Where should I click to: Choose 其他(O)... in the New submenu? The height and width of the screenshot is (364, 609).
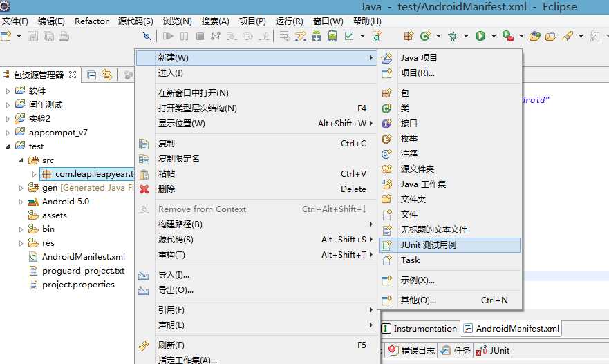449,300
